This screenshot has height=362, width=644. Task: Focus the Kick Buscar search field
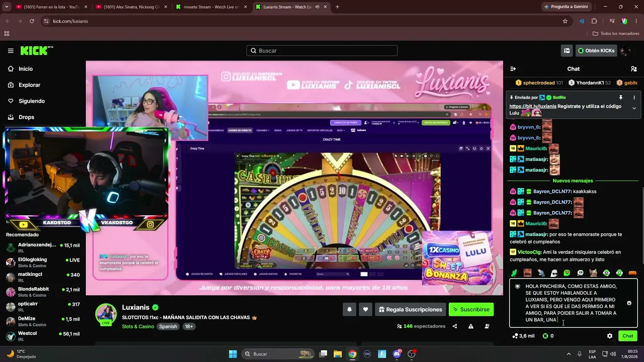pos(322,51)
